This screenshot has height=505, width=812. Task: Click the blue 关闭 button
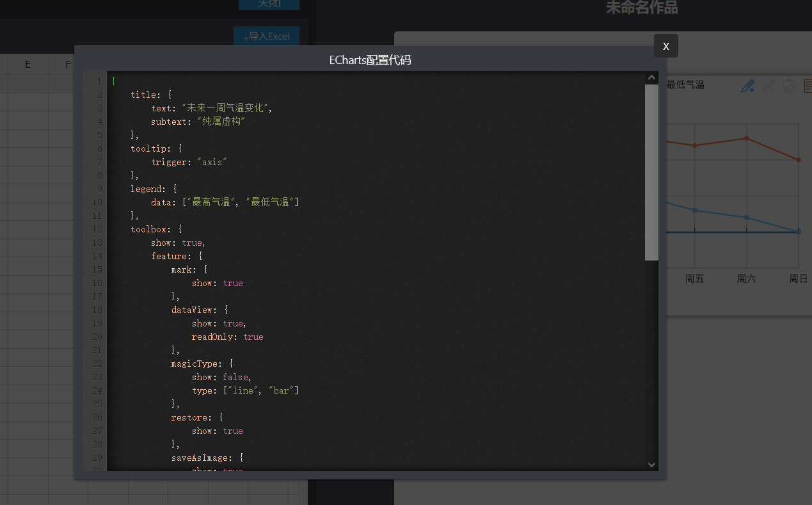pos(269,4)
